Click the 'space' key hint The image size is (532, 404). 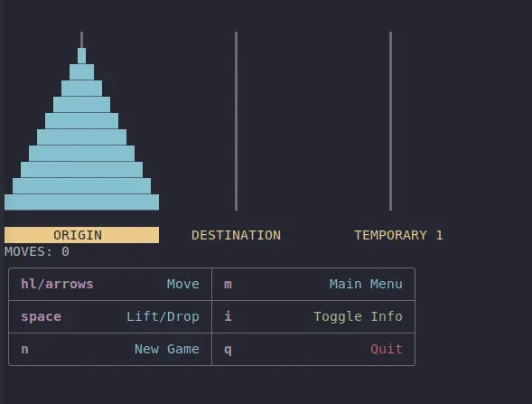[x=41, y=316]
